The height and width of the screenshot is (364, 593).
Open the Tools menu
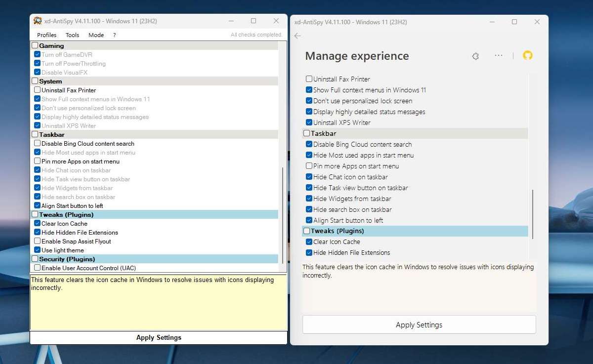73,35
